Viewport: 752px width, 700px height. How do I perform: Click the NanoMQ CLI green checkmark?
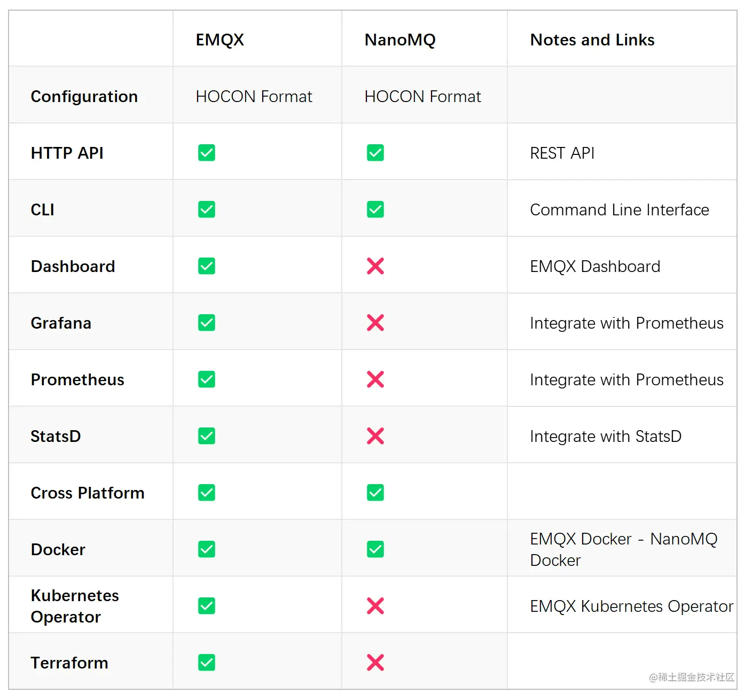[375, 209]
